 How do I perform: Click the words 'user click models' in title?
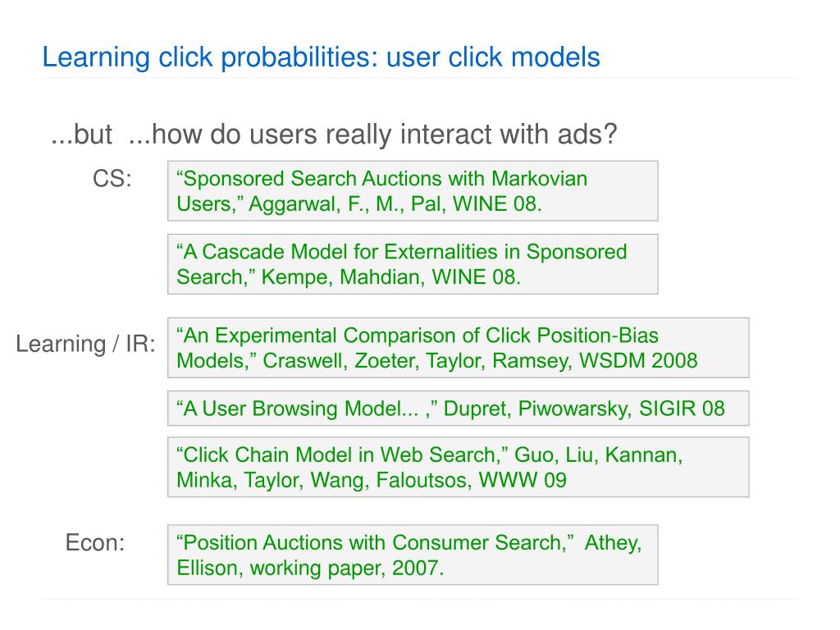[x=493, y=57]
